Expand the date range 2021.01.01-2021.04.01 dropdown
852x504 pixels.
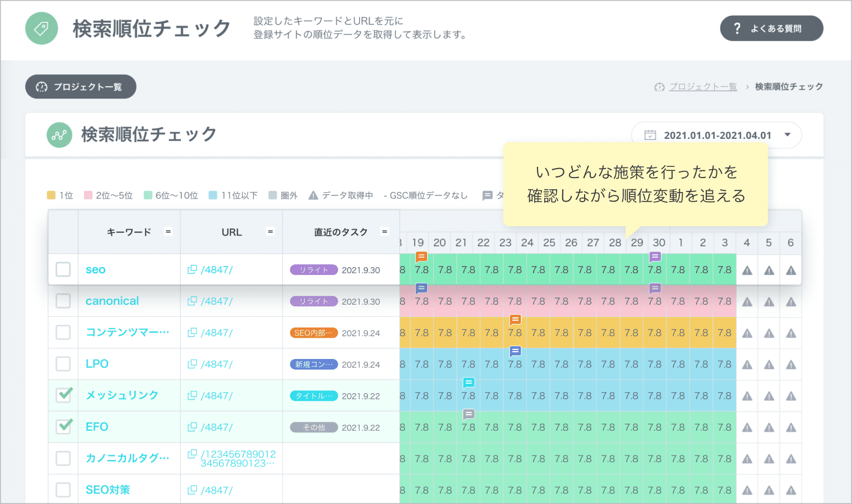point(787,135)
